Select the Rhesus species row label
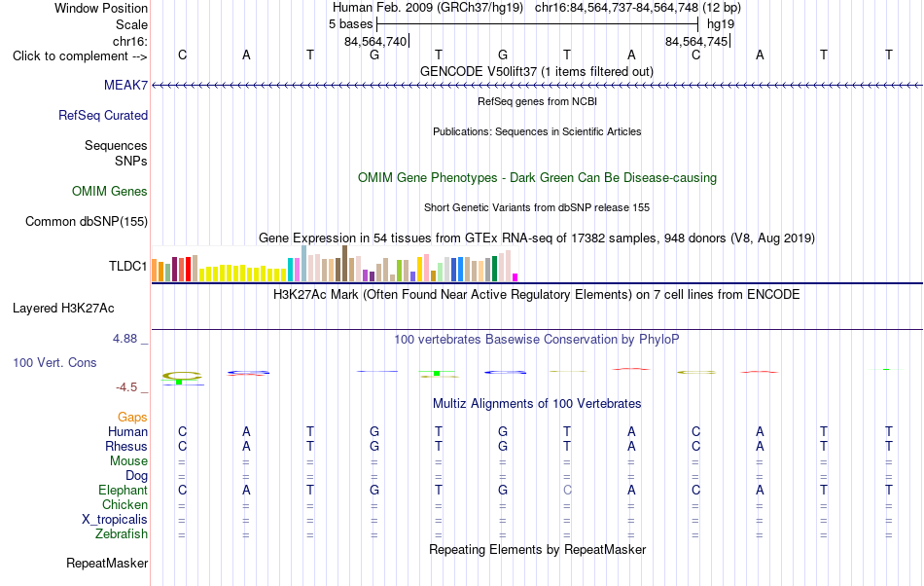 pos(126,446)
